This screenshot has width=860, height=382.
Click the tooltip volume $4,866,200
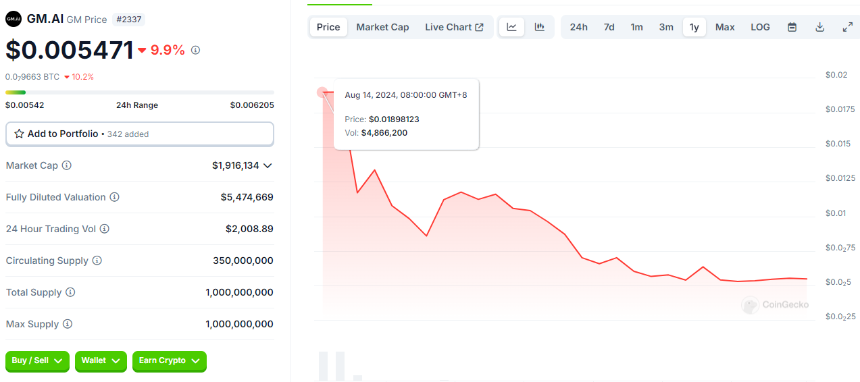(x=384, y=133)
